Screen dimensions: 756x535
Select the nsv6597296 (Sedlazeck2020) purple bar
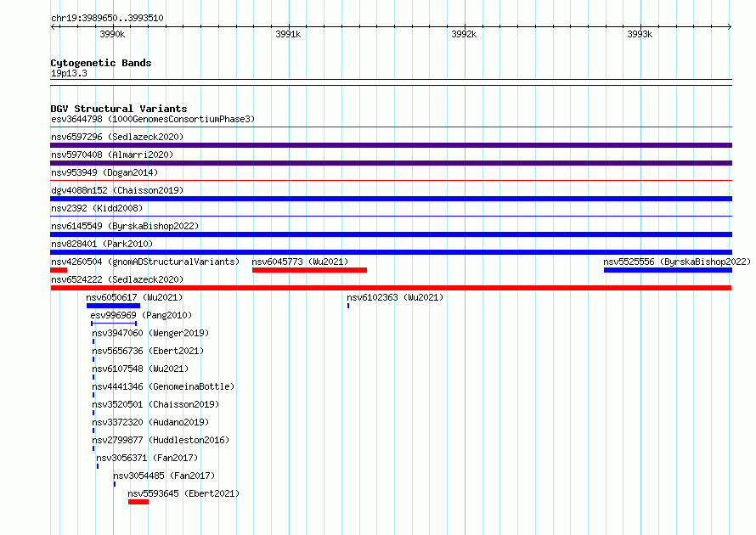coord(391,145)
